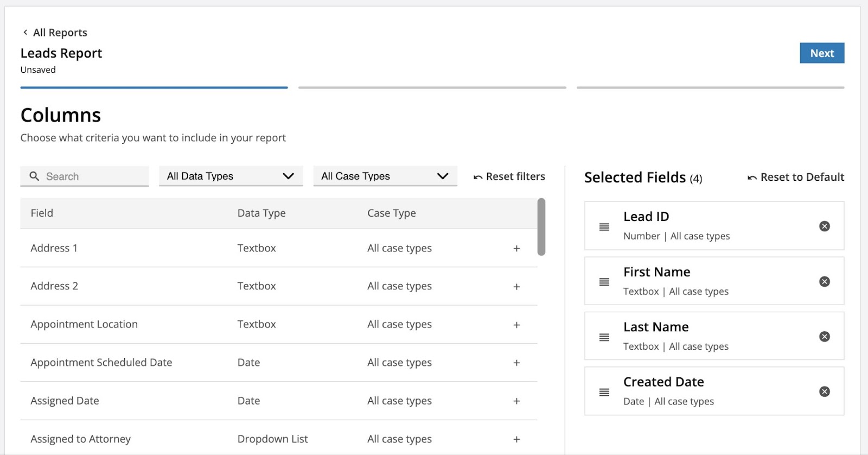Click the Created Date reorder handle
Screen dimensions: 868x455
(x=604, y=392)
